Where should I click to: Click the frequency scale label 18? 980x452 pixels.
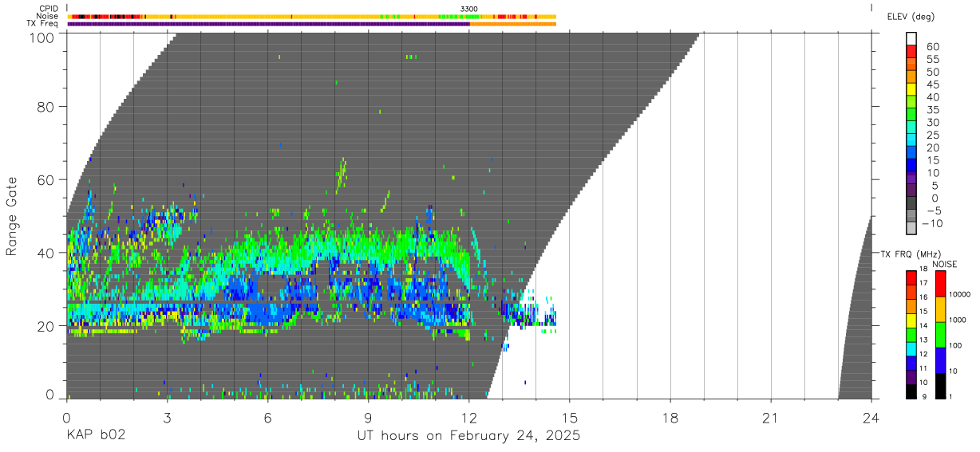pyautogui.click(x=923, y=269)
